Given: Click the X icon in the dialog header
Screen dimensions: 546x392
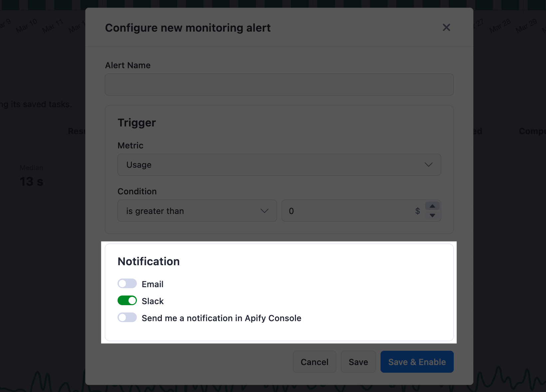Looking at the screenshot, I should click(x=446, y=27).
